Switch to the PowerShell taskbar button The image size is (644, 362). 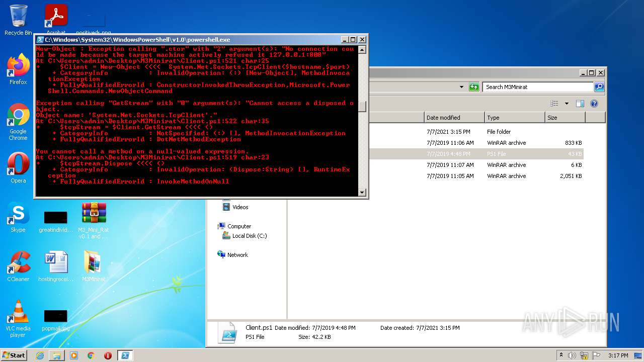click(125, 355)
